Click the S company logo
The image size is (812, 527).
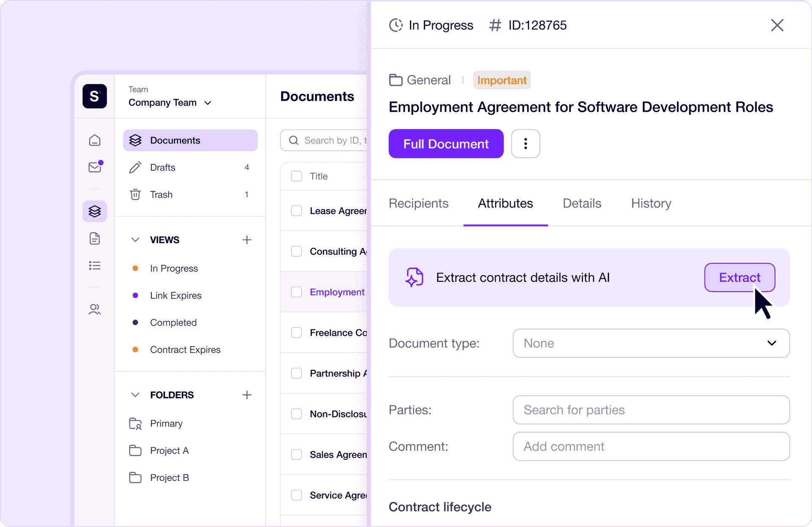[95, 96]
